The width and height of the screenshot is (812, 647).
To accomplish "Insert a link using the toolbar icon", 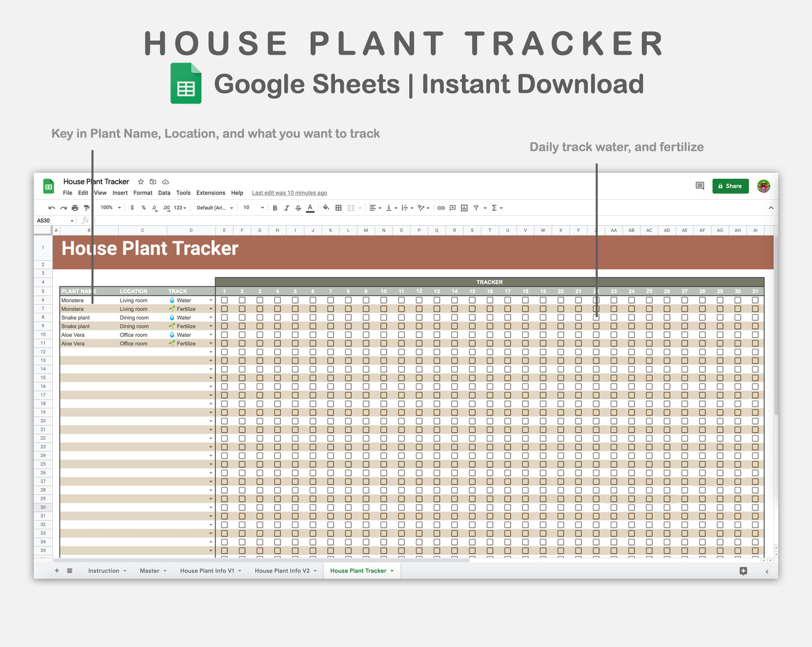I will coord(441,207).
